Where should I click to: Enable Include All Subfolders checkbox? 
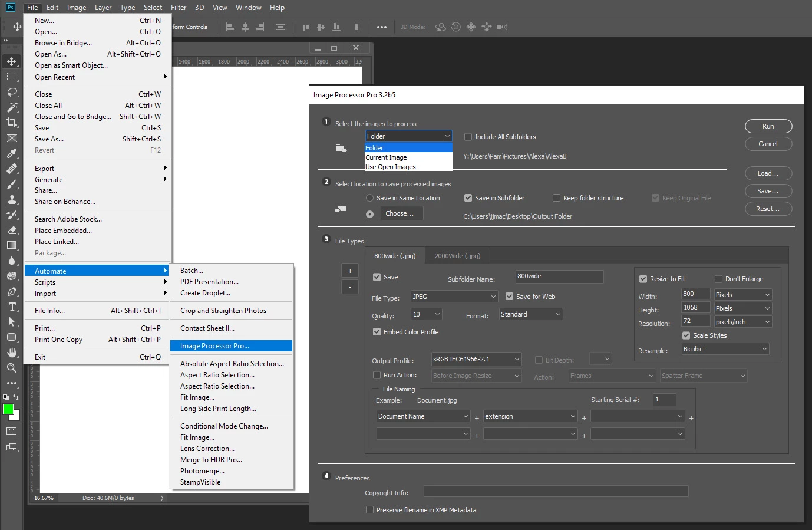point(468,137)
